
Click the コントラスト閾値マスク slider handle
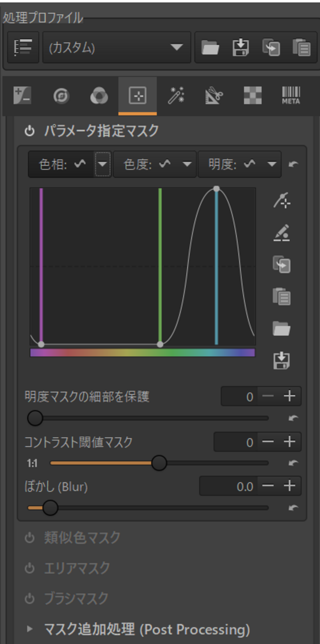click(159, 463)
